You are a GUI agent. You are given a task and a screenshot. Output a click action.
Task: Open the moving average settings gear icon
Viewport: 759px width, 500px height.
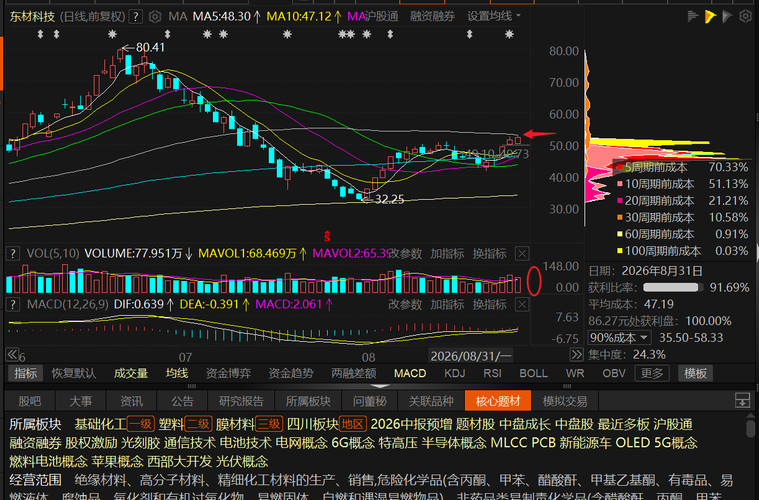point(155,17)
